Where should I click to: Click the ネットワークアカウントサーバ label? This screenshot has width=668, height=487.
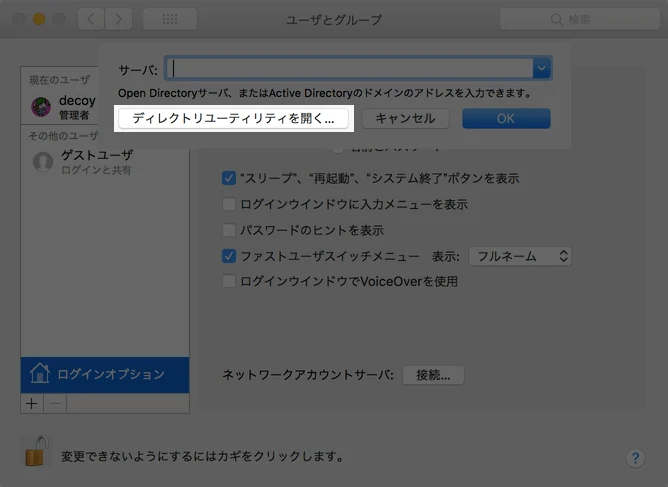point(308,375)
